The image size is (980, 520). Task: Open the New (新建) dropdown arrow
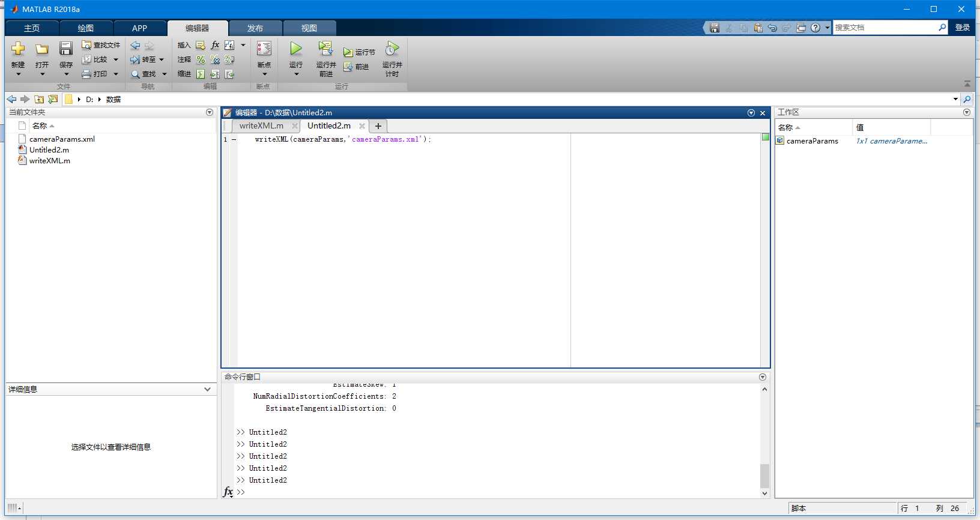(18, 74)
